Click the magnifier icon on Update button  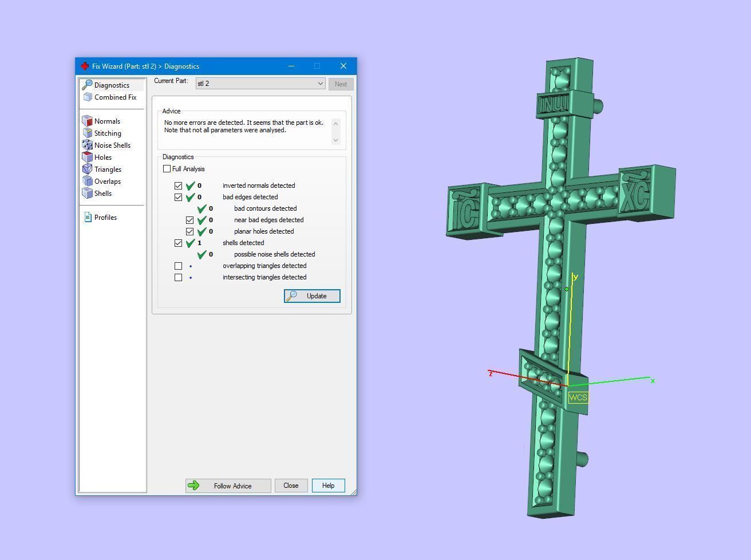292,295
